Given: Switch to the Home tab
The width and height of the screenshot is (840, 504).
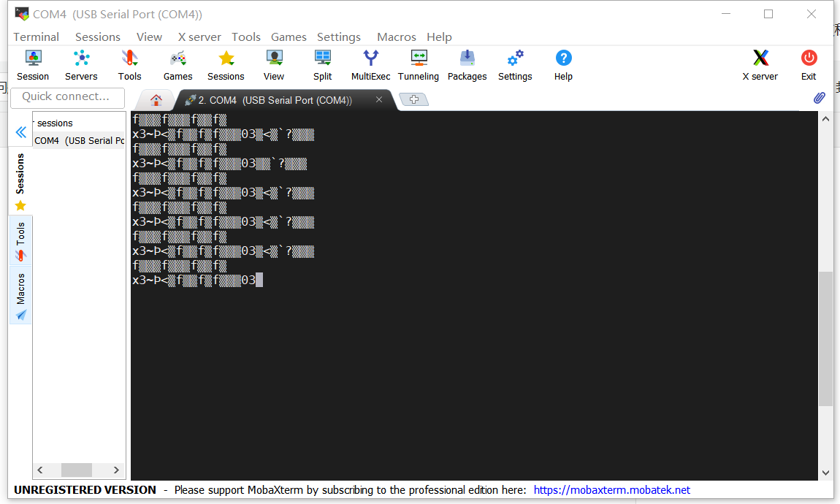Looking at the screenshot, I should tap(156, 100).
